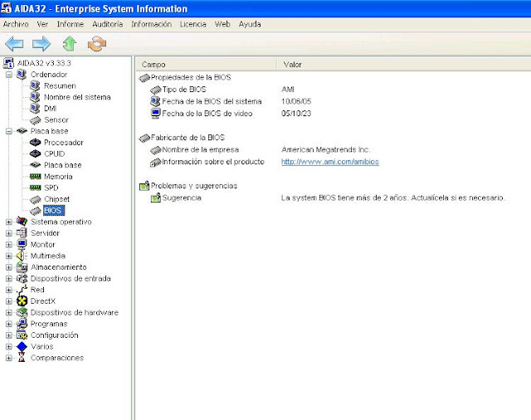The height and width of the screenshot is (420, 531).
Task: Click the Forward arrow toolbar icon
Action: [41, 44]
